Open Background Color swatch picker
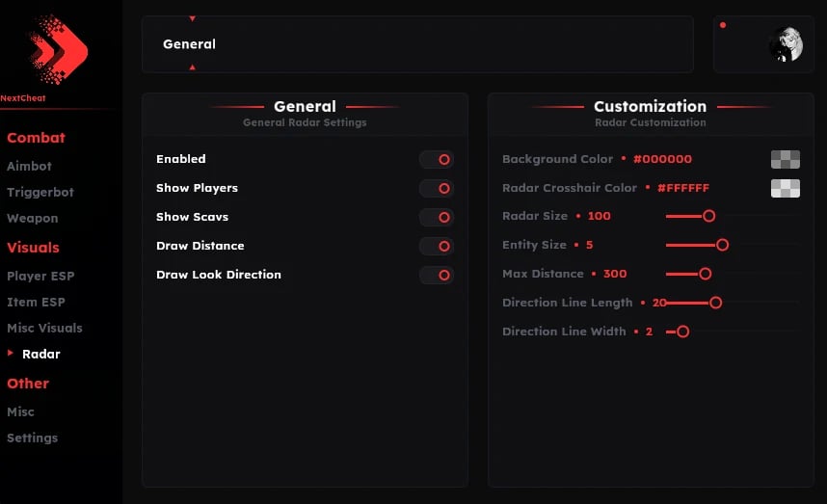Viewport: 827px width, 504px height. 785,160
